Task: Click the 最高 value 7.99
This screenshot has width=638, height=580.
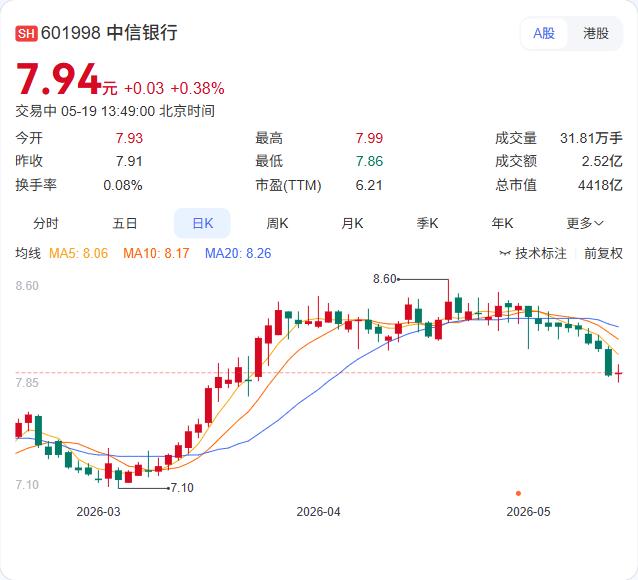Action: pos(369,138)
